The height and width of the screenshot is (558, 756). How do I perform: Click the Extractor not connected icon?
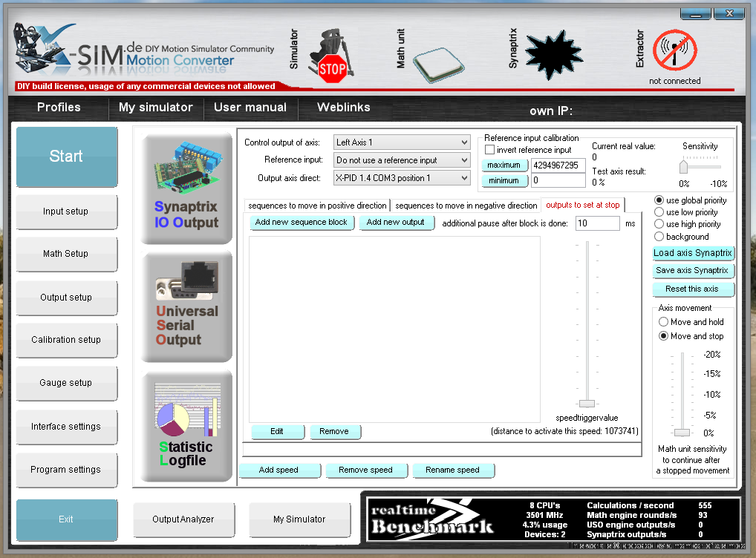674,52
